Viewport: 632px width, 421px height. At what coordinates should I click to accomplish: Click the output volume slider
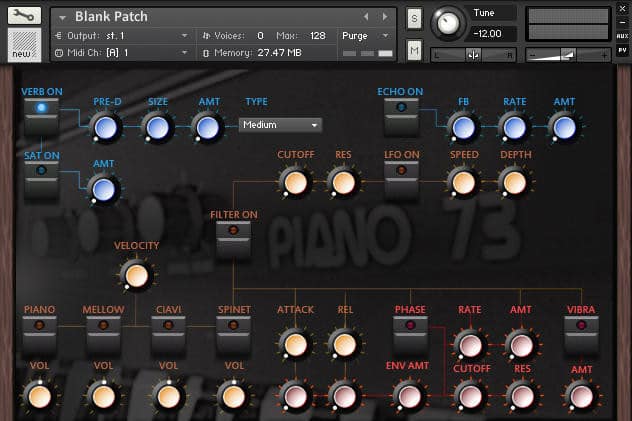pos(568,55)
